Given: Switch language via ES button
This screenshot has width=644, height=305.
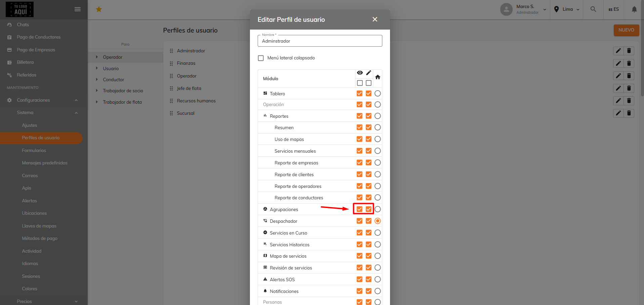Looking at the screenshot, I should tap(613, 9).
